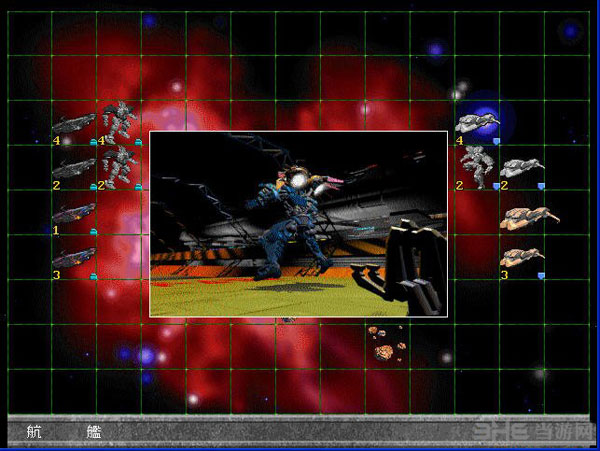Target the white enemy mech numbered 2
The width and height of the screenshot is (600, 451).
[477, 167]
